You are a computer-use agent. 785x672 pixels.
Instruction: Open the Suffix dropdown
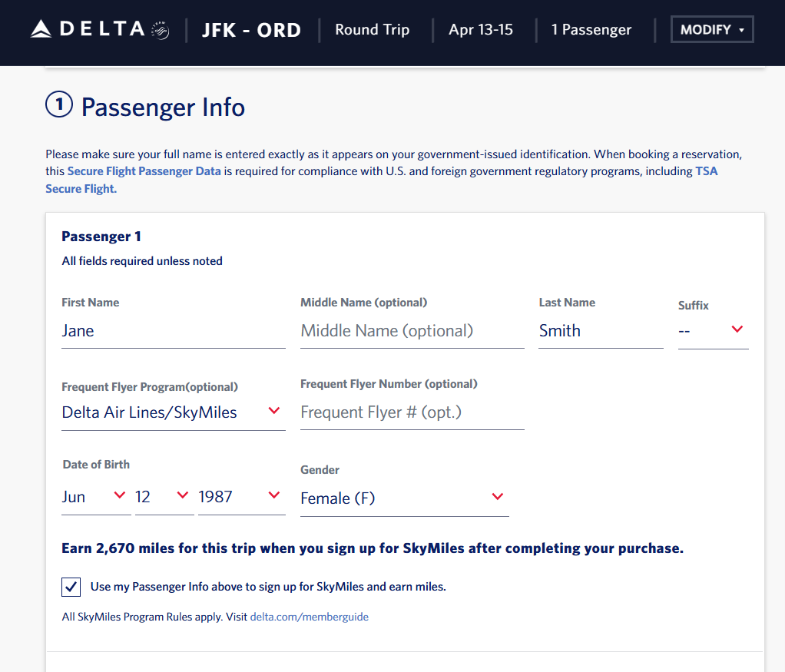[x=713, y=331]
